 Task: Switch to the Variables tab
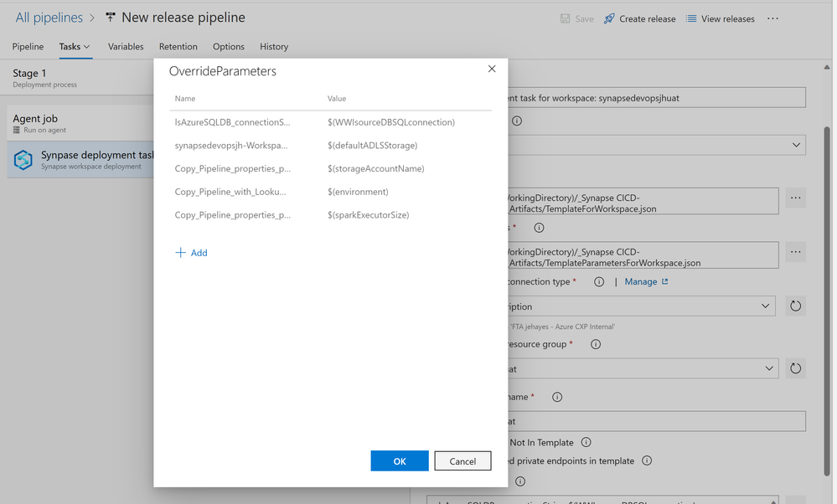pos(126,46)
